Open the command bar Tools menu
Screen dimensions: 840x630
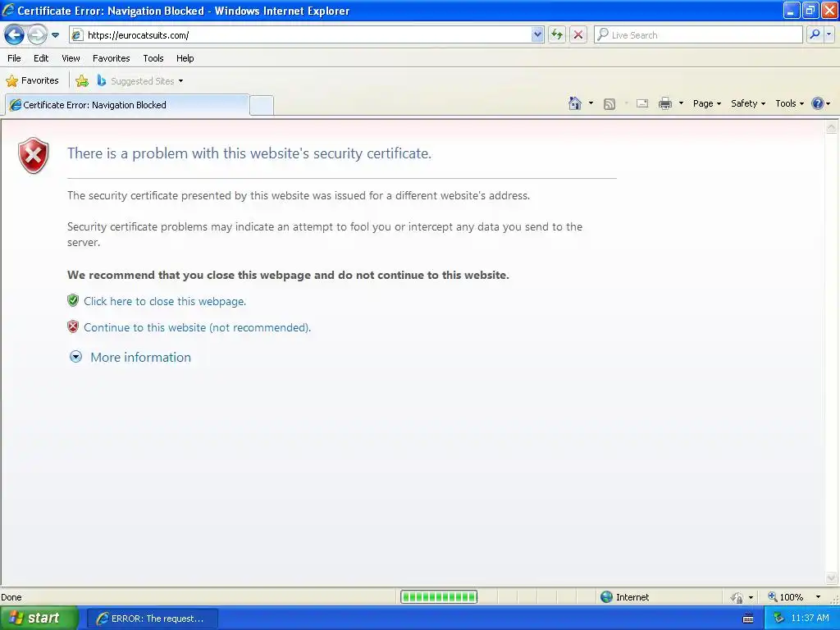click(x=789, y=103)
